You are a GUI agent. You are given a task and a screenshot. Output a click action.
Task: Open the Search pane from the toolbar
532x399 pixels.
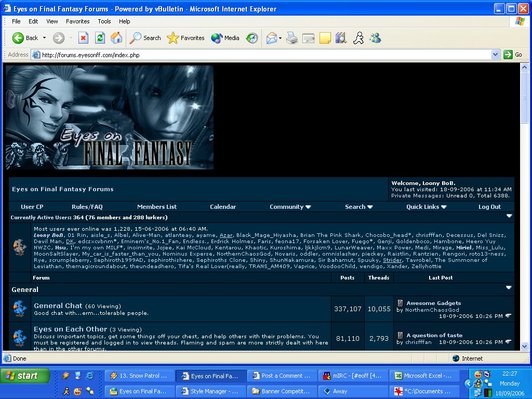click(x=145, y=38)
